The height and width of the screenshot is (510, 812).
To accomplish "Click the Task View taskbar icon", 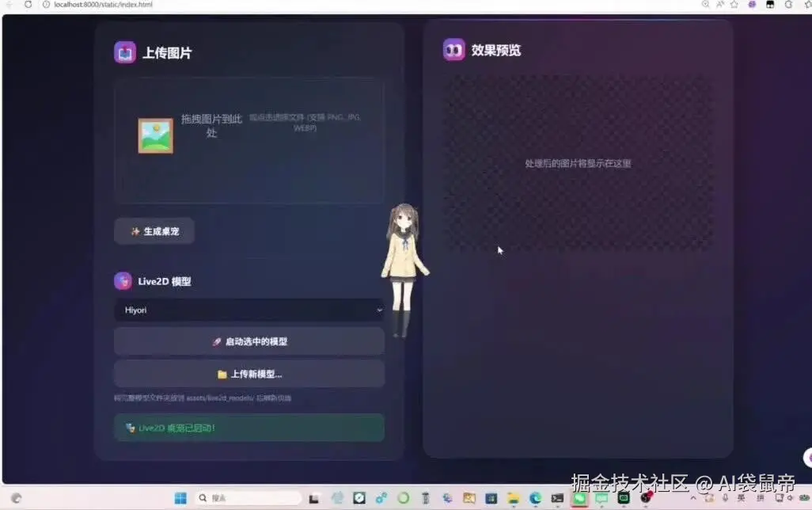I will coord(314,499).
